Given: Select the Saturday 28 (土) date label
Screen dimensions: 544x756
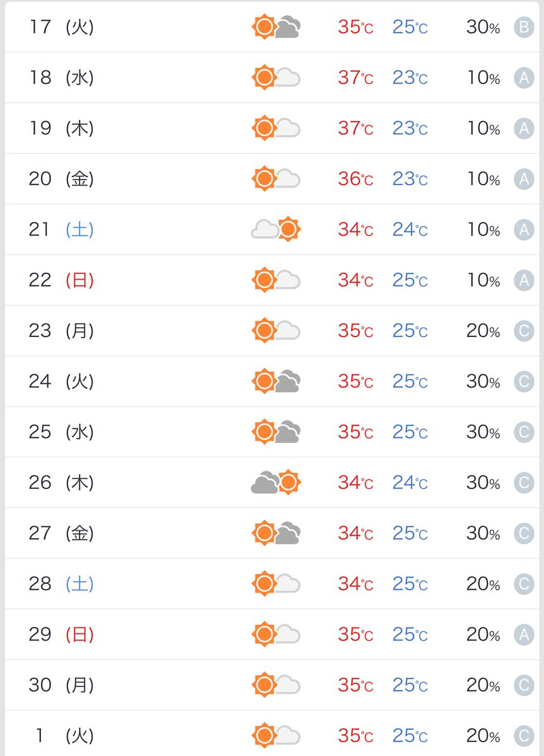Looking at the screenshot, I should 61,584.
